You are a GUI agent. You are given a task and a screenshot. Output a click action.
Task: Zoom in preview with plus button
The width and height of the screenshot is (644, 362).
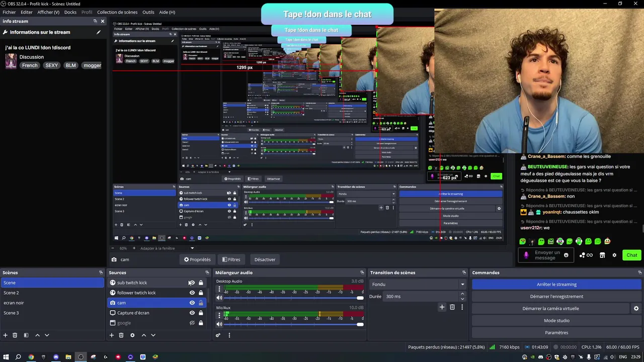[134, 248]
